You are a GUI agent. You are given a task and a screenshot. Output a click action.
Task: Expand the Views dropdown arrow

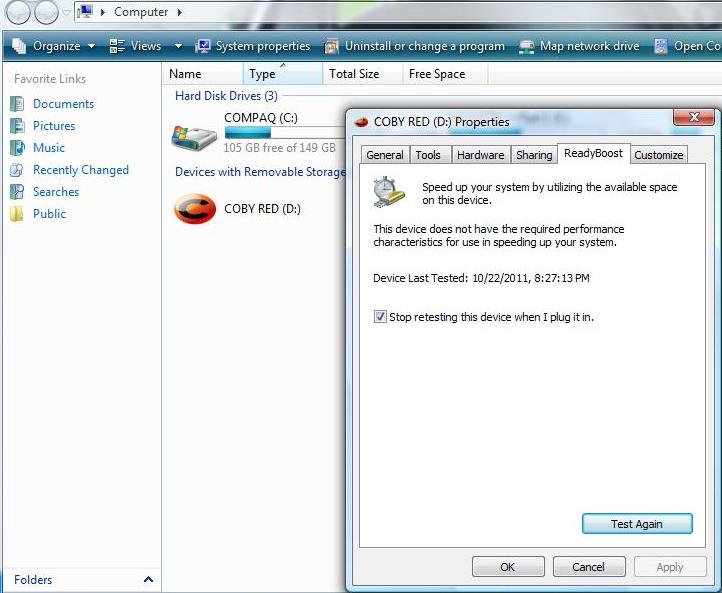pyautogui.click(x=178, y=46)
